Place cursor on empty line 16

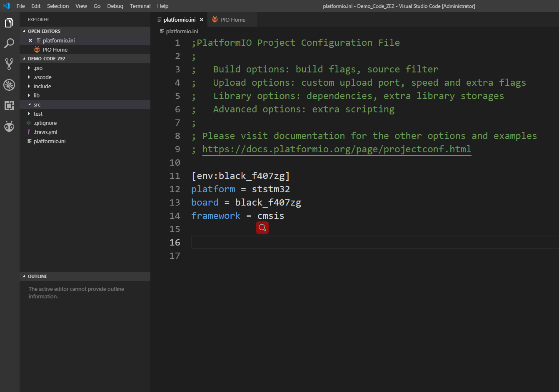point(333,242)
